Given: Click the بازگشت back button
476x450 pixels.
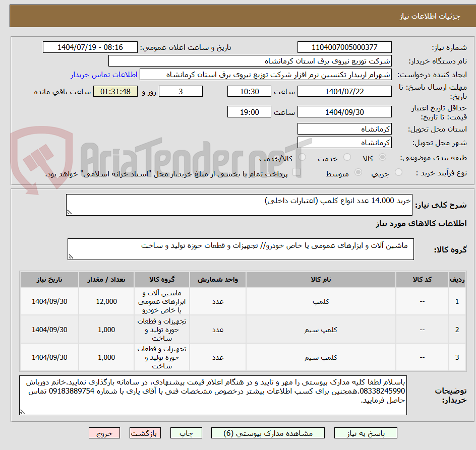Looking at the screenshot, I should [x=145, y=433].
